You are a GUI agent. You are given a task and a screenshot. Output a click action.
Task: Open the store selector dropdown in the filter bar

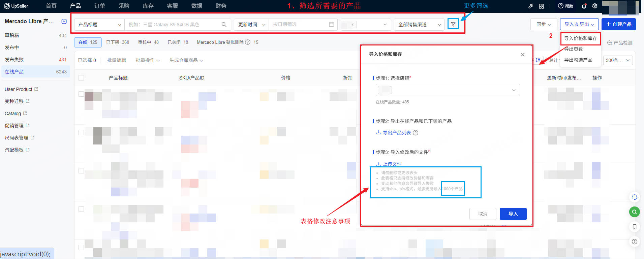click(366, 25)
